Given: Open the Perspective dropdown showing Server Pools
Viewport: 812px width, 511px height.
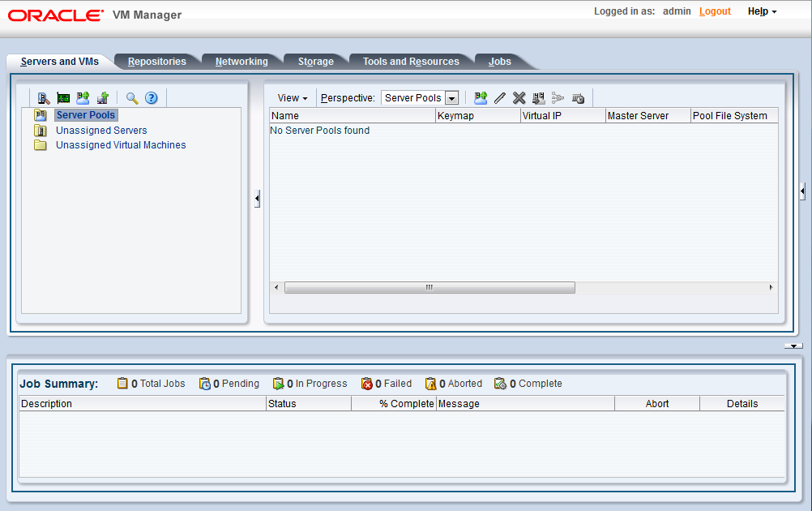Looking at the screenshot, I should (x=421, y=97).
